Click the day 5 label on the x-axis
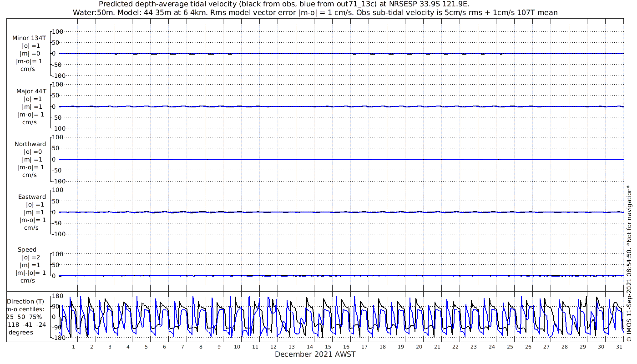Viewport: 637px width, 364px height. [x=146, y=347]
